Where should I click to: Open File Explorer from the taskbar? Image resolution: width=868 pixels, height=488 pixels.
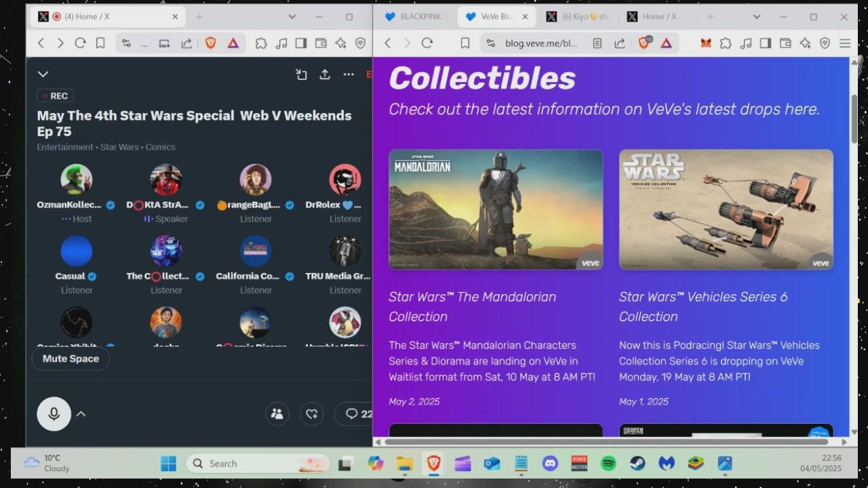pos(405,464)
